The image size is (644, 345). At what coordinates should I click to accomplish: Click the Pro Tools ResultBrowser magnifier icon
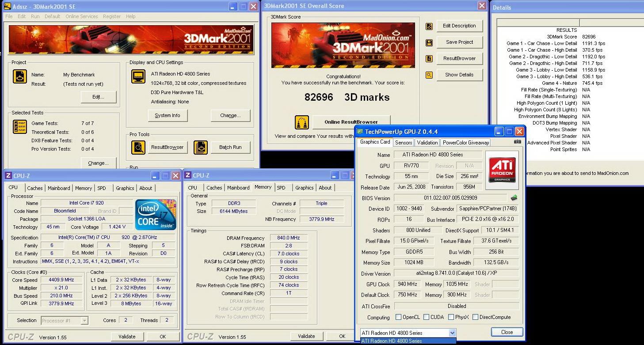(138, 148)
